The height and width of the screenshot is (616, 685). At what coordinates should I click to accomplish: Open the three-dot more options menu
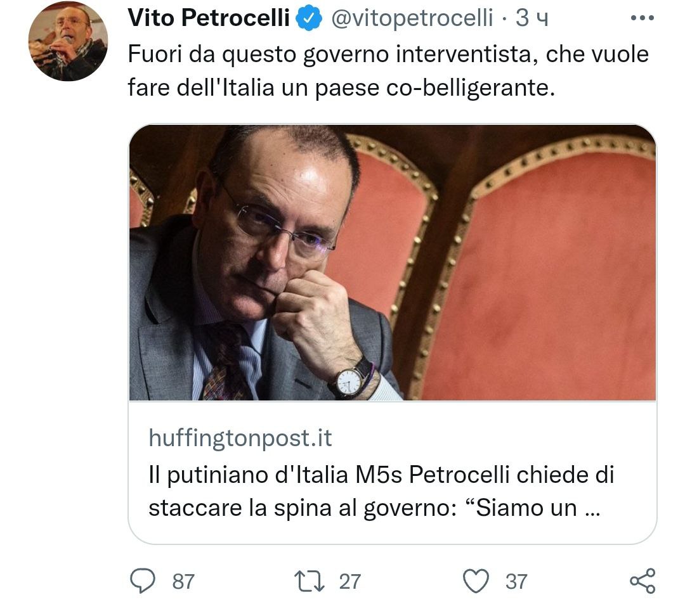(641, 19)
